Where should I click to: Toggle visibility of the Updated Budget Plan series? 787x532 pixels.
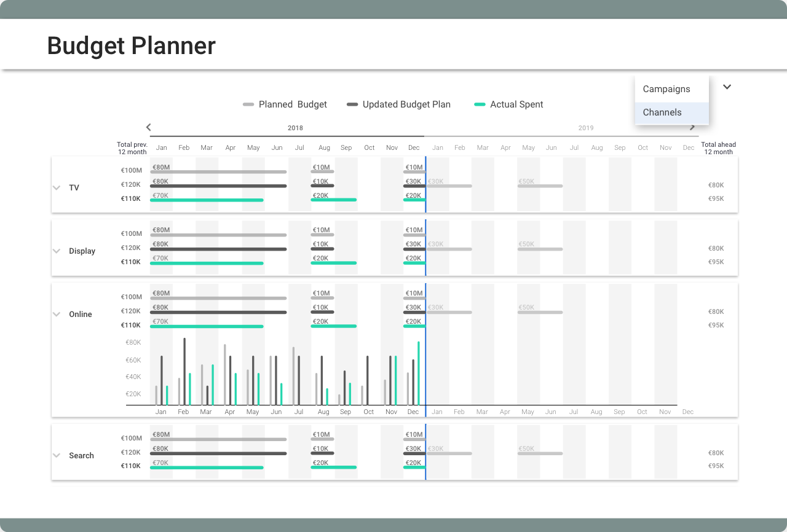pos(352,104)
